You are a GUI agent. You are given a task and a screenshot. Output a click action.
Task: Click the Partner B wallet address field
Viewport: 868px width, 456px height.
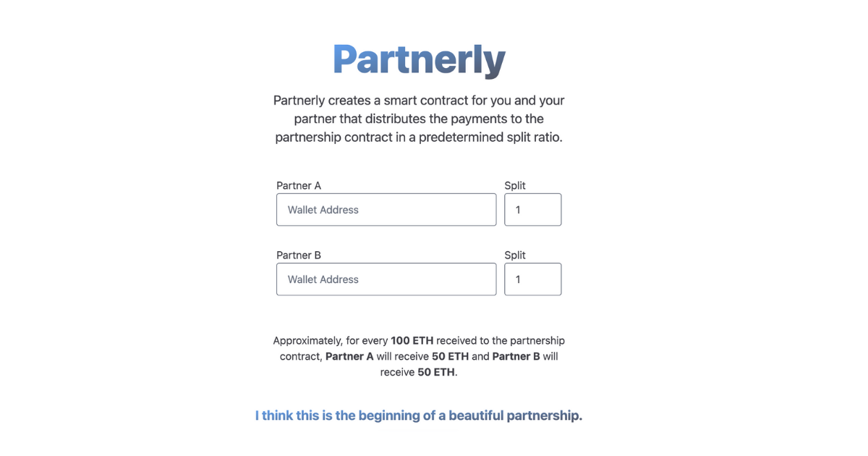pos(386,279)
